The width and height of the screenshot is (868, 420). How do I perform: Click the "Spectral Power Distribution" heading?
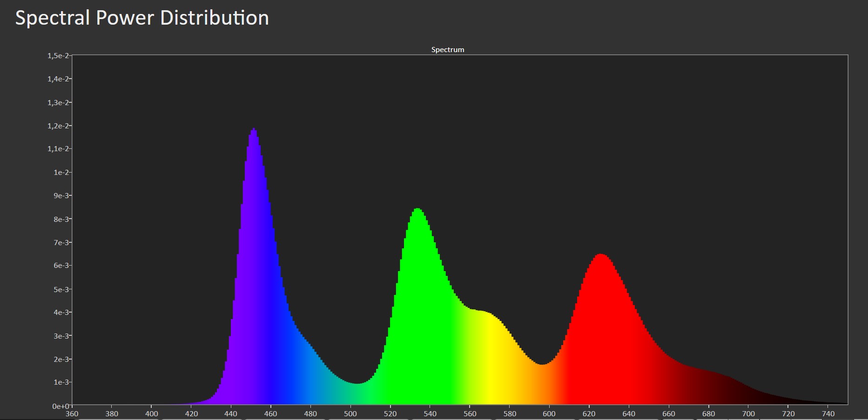tap(142, 19)
